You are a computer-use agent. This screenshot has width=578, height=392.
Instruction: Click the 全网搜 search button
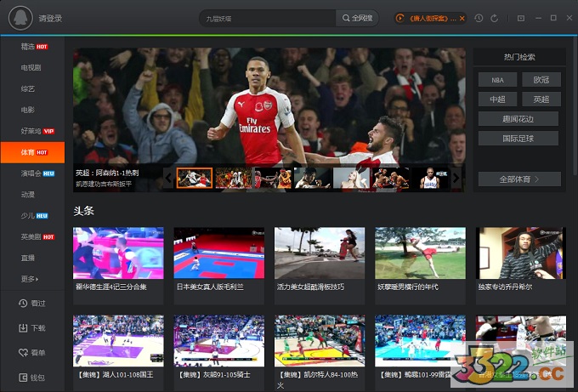coord(357,18)
